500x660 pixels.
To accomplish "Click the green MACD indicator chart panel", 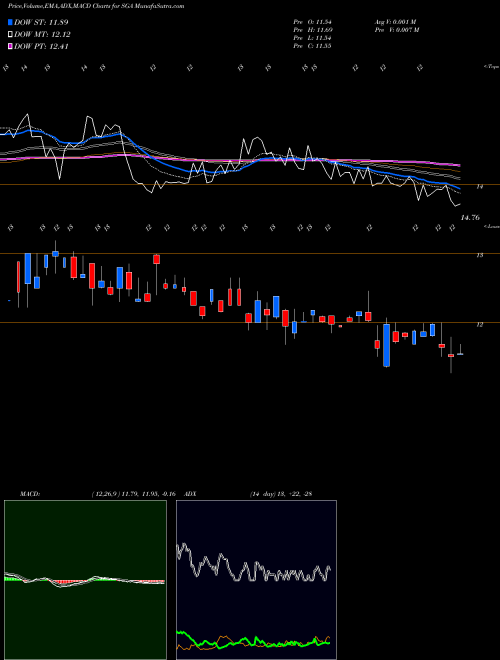I will pyautogui.click(x=85, y=580).
